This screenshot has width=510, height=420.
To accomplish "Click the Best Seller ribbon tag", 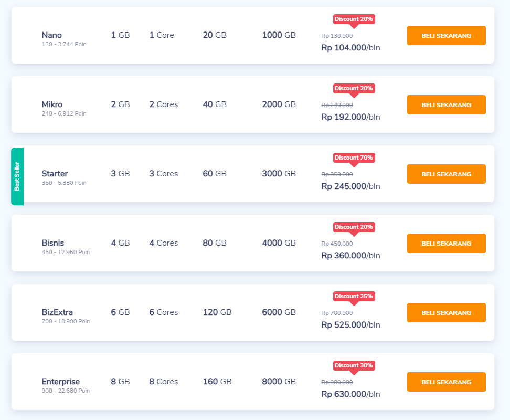I will click(x=17, y=176).
